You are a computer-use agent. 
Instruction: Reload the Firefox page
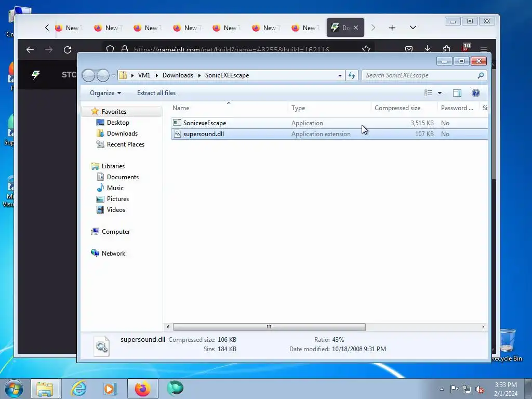(x=68, y=50)
